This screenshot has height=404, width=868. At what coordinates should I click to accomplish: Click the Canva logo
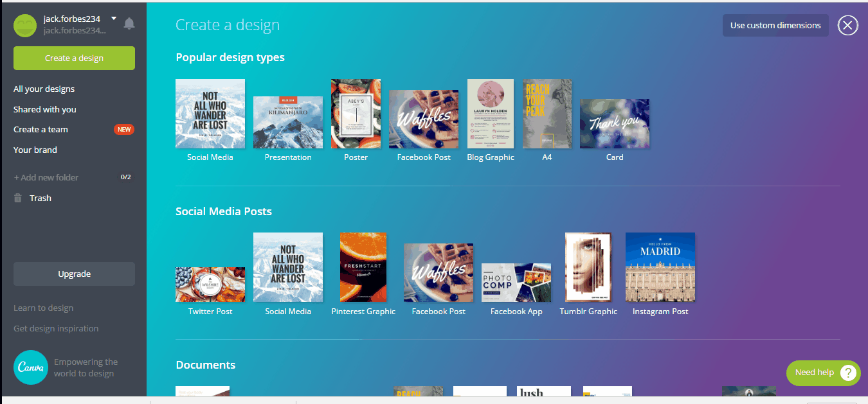pyautogui.click(x=30, y=367)
